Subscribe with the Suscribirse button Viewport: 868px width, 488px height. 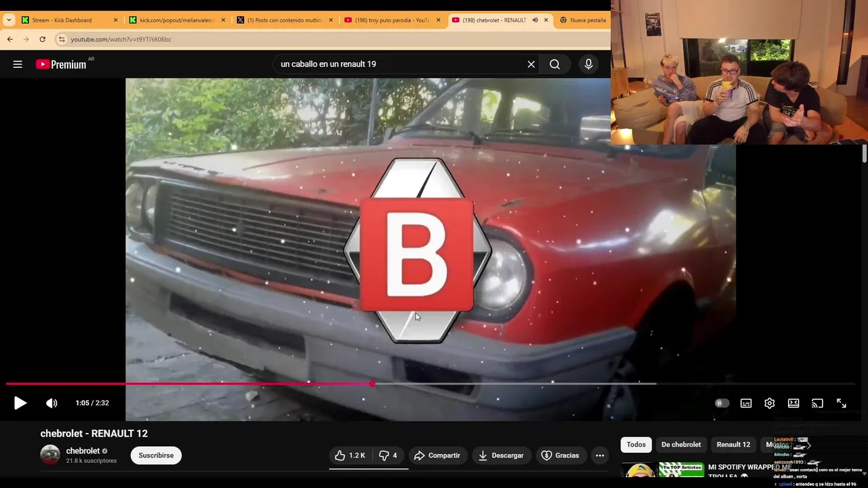point(156,455)
